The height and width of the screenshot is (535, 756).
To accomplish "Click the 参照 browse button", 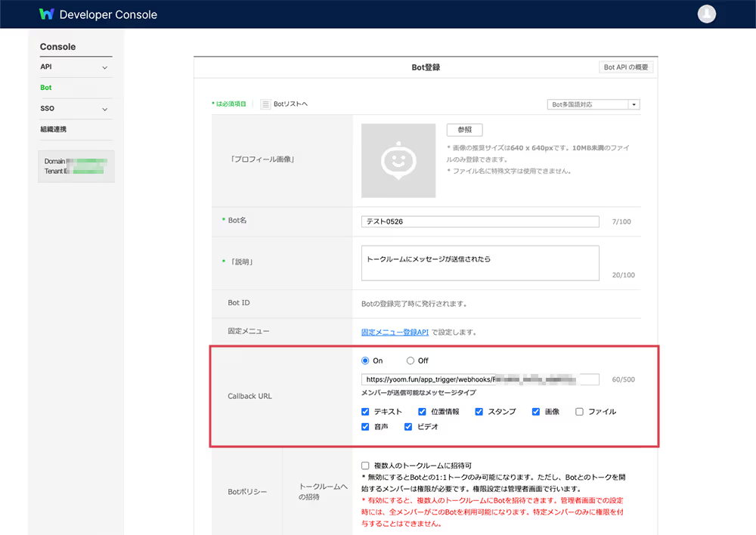I will pyautogui.click(x=464, y=130).
